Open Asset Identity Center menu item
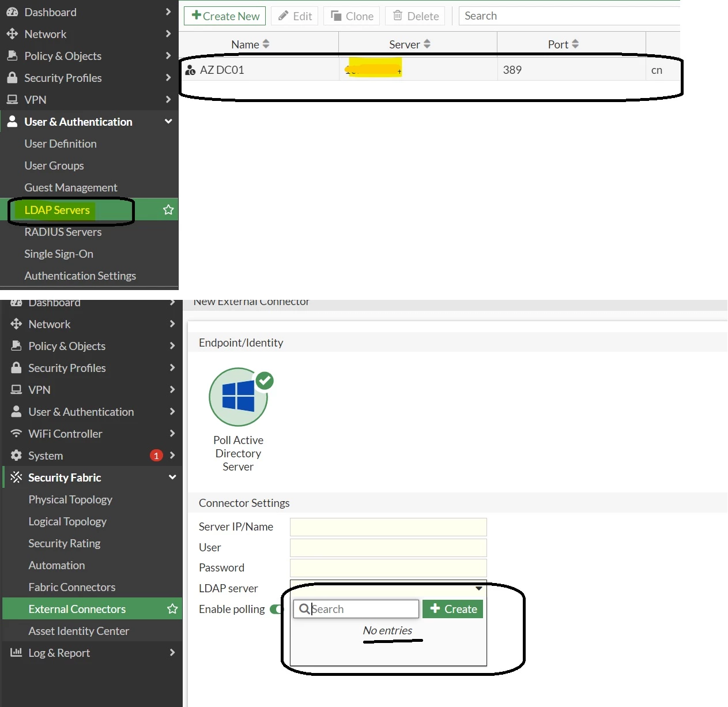 click(79, 631)
